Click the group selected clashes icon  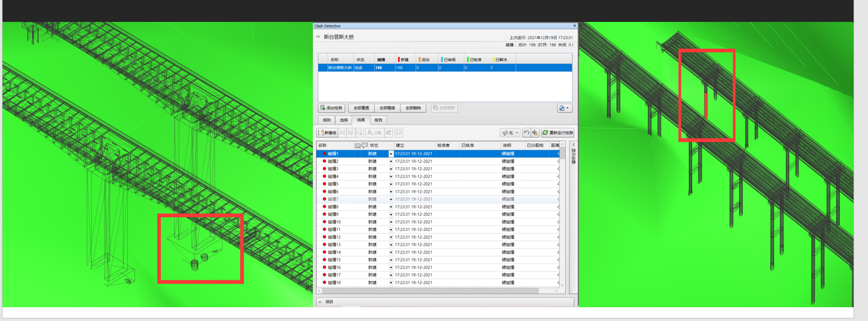(x=343, y=133)
